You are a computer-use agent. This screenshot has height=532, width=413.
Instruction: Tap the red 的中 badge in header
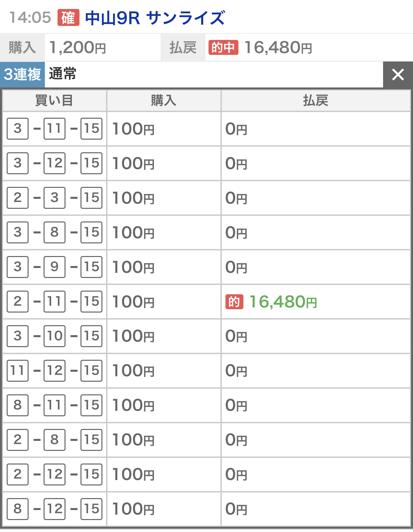[x=223, y=48]
